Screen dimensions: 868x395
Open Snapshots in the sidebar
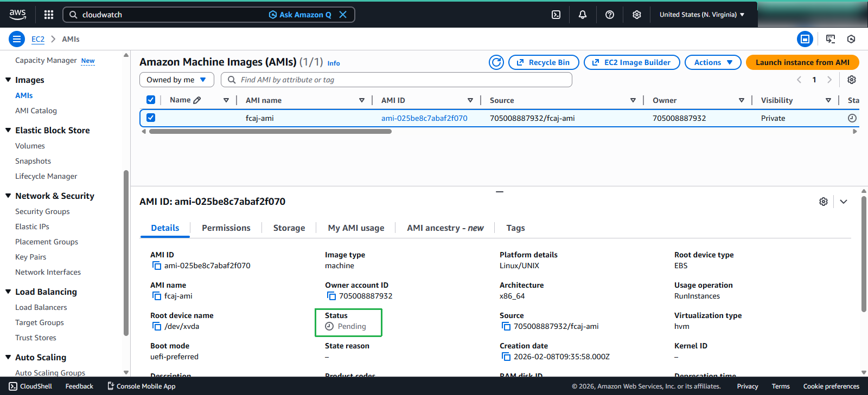point(33,161)
